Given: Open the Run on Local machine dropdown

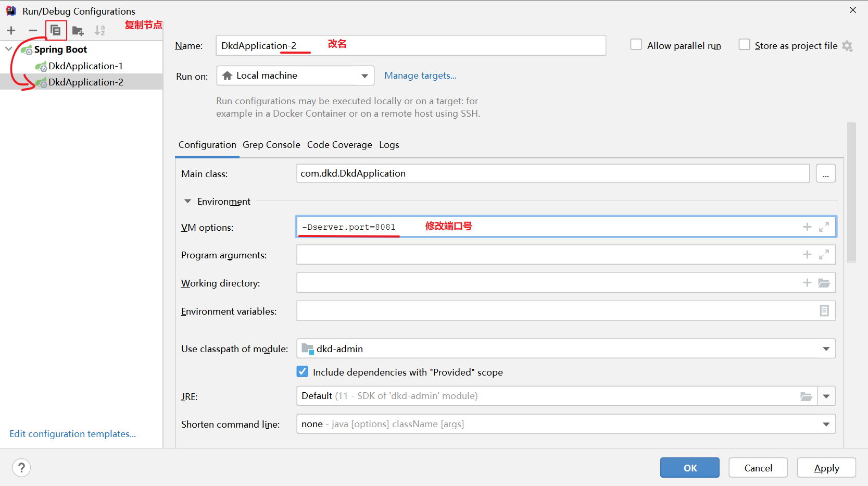Looking at the screenshot, I should (295, 76).
